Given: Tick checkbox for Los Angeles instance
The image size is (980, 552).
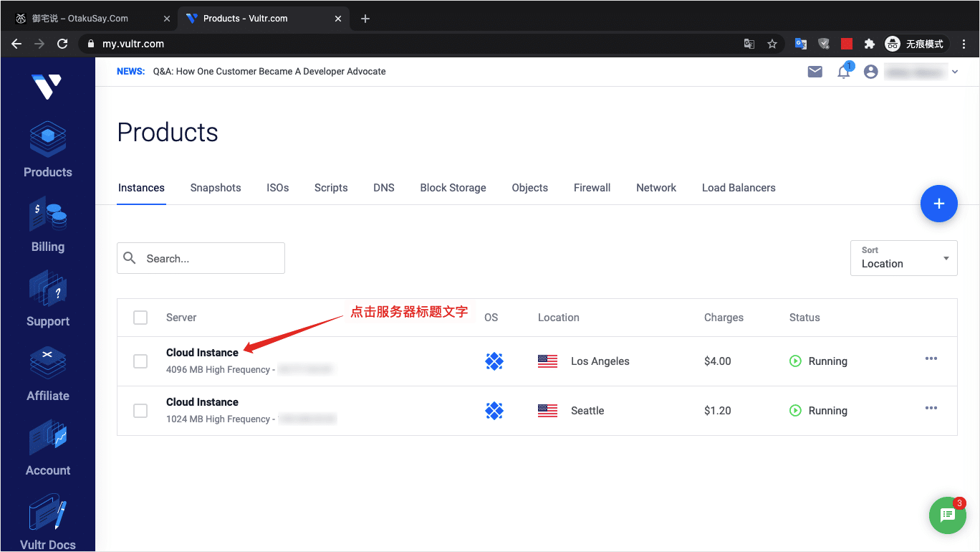Looking at the screenshot, I should coord(140,361).
